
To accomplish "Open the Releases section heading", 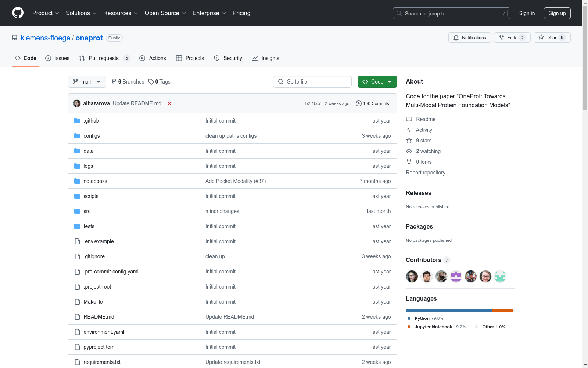I will pos(419,193).
